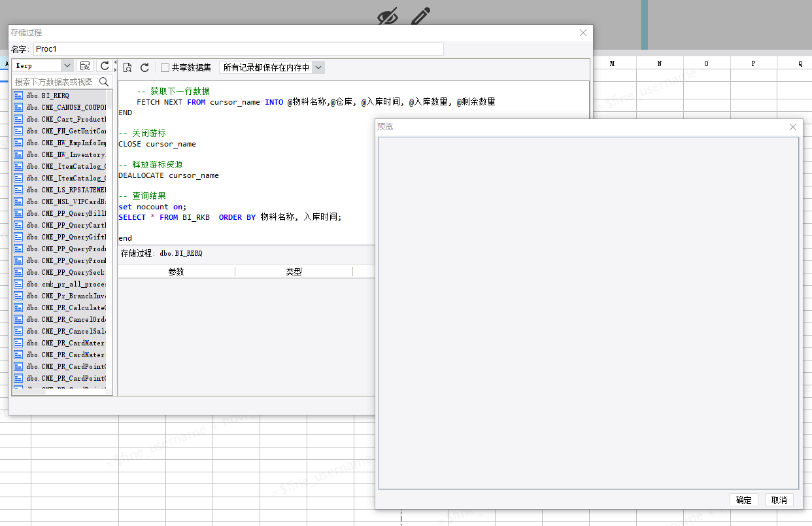
Task: Click the list icon of dbo.CMK_HW_EmpInfoImp
Action: [x=18, y=143]
